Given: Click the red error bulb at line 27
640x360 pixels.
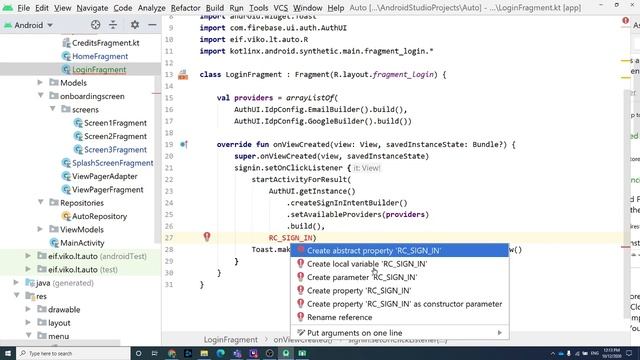Looking at the screenshot, I should (207, 237).
